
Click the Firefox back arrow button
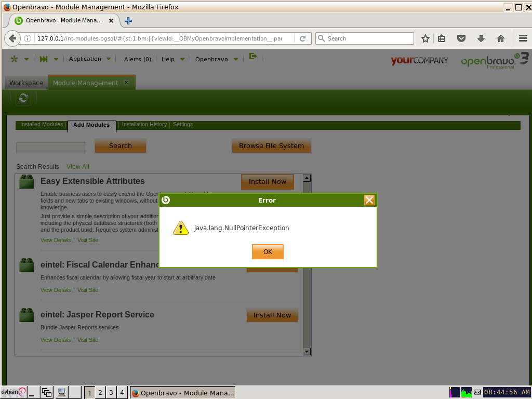point(12,38)
